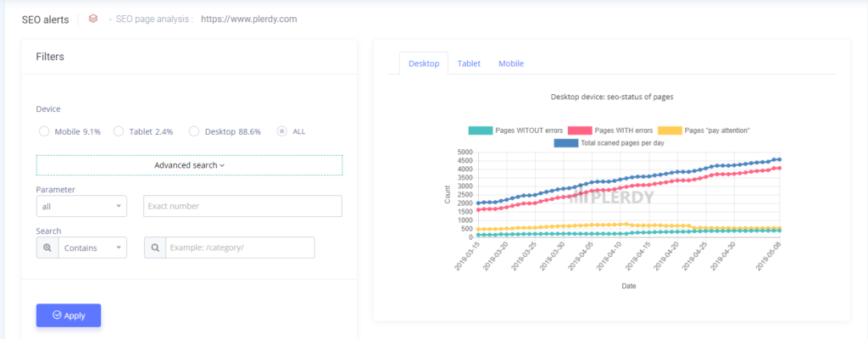The image size is (868, 339).
Task: Click the search icon before the Example field
Action: [x=155, y=247]
